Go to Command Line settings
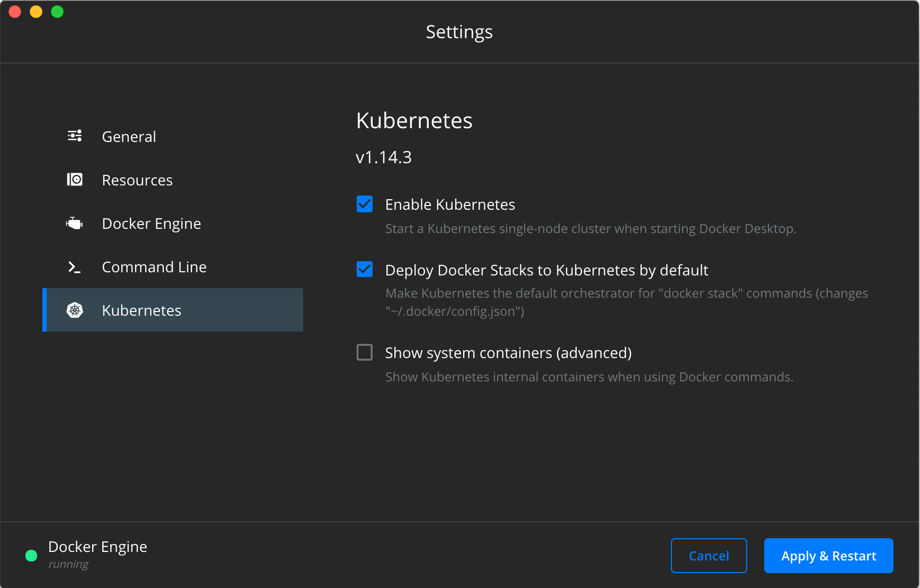The width and height of the screenshot is (920, 588). pos(154,267)
